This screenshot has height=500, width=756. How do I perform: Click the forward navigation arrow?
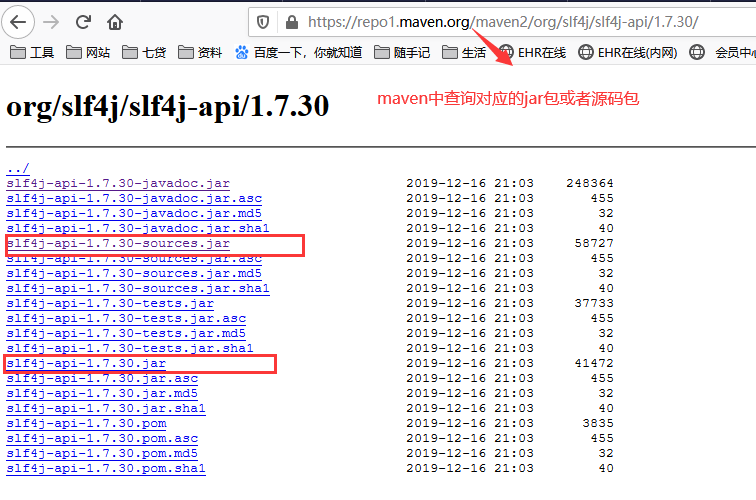click(x=51, y=22)
